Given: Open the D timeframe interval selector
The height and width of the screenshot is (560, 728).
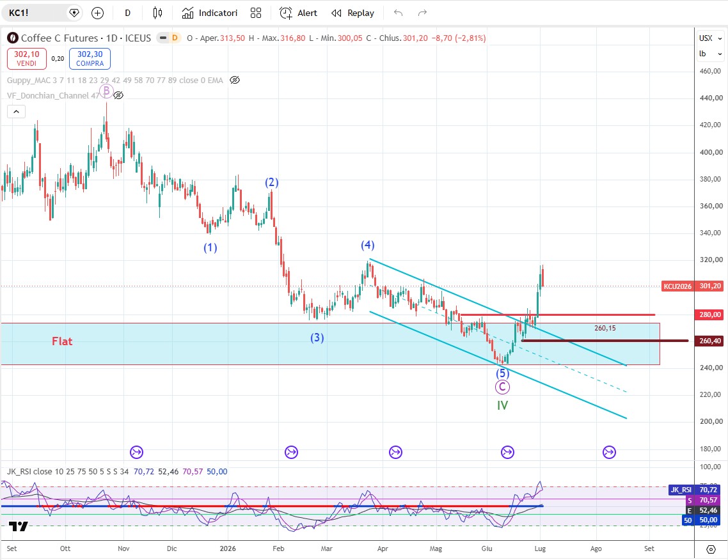Looking at the screenshot, I should click(x=128, y=13).
